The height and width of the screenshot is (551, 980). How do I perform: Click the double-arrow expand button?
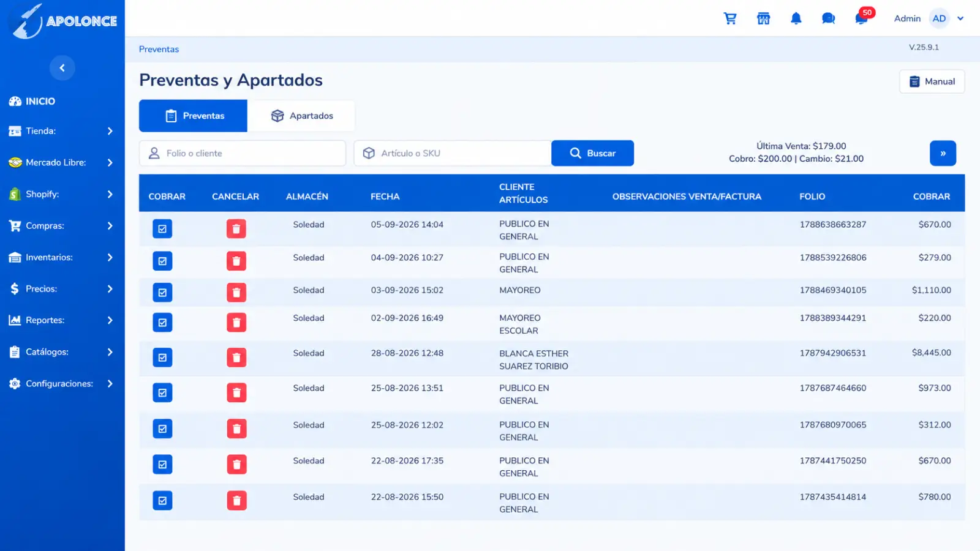coord(943,153)
